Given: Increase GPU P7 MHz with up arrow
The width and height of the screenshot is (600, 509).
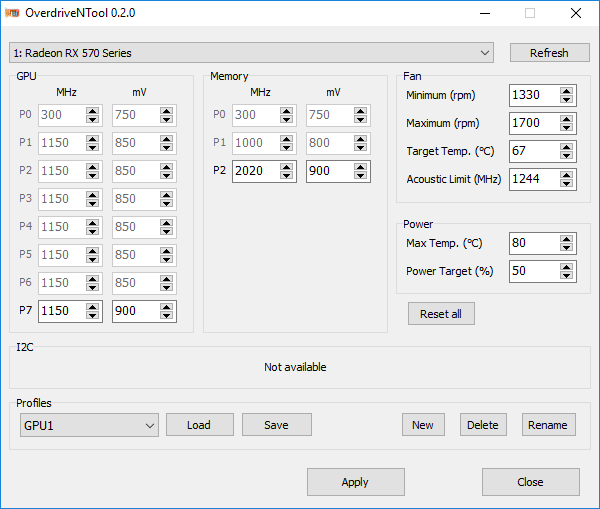Looking at the screenshot, I should pyautogui.click(x=93, y=307).
